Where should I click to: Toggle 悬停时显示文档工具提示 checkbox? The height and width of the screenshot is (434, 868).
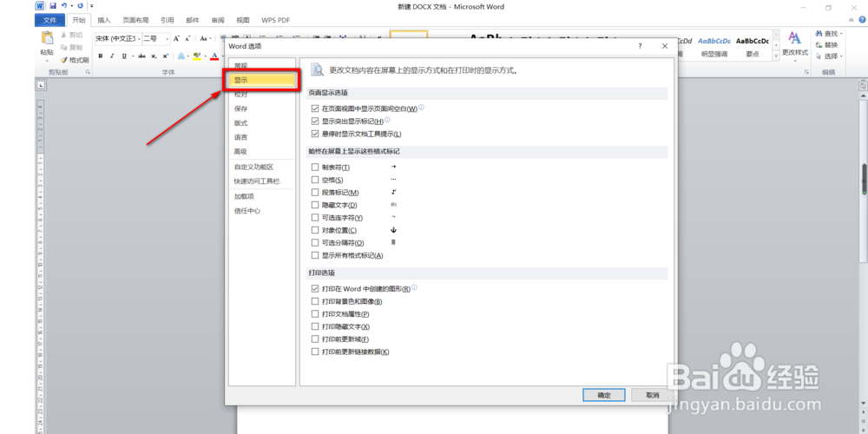tap(315, 134)
